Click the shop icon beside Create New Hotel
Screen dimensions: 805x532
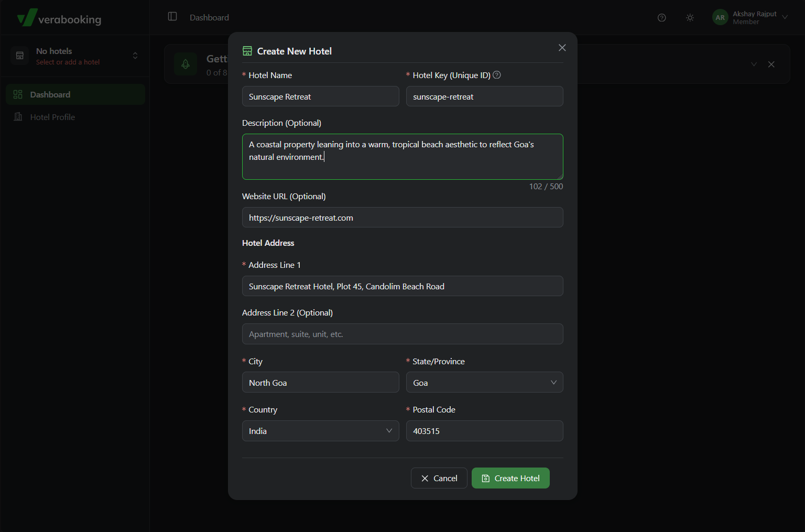tap(247, 51)
